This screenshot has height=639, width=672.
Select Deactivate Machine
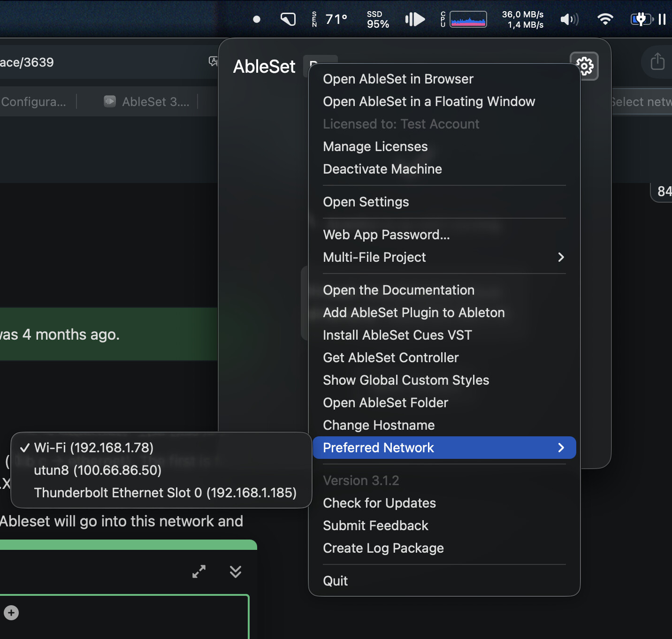click(x=444, y=169)
